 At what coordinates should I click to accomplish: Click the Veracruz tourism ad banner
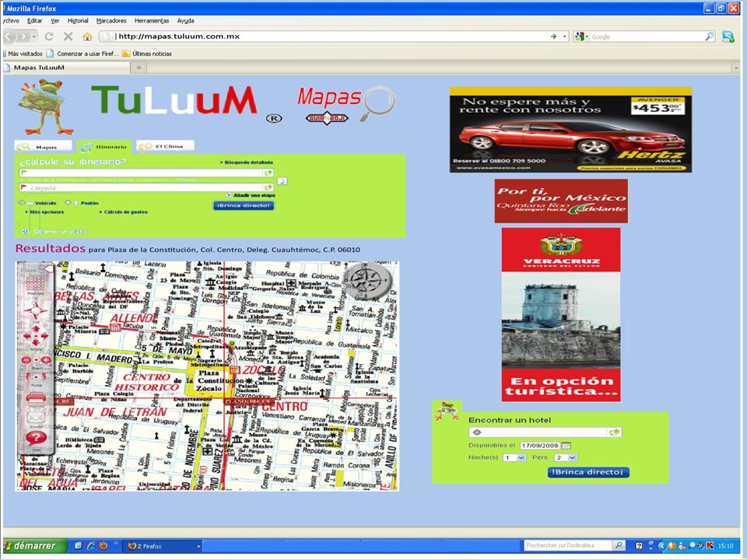point(561,315)
